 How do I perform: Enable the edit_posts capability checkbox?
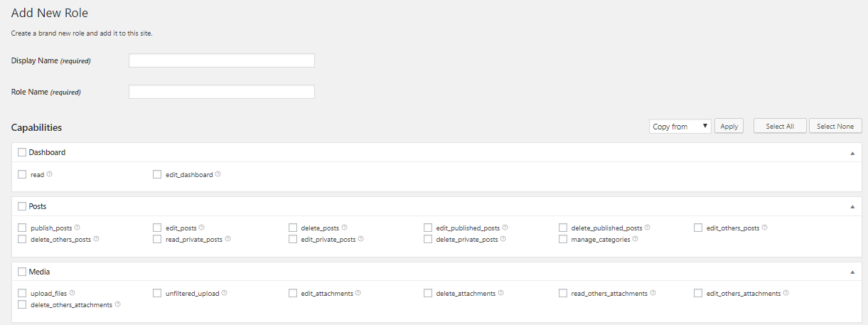158,228
